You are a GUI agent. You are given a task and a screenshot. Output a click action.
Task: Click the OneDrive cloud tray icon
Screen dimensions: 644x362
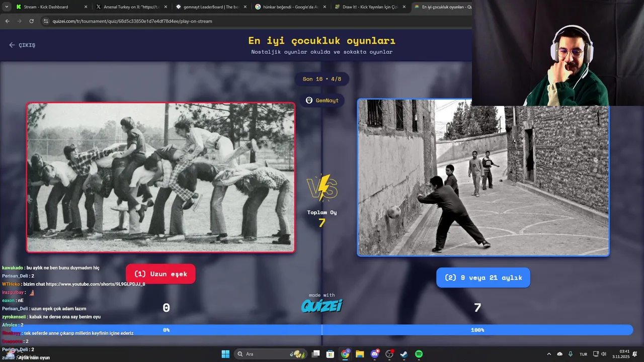559,354
